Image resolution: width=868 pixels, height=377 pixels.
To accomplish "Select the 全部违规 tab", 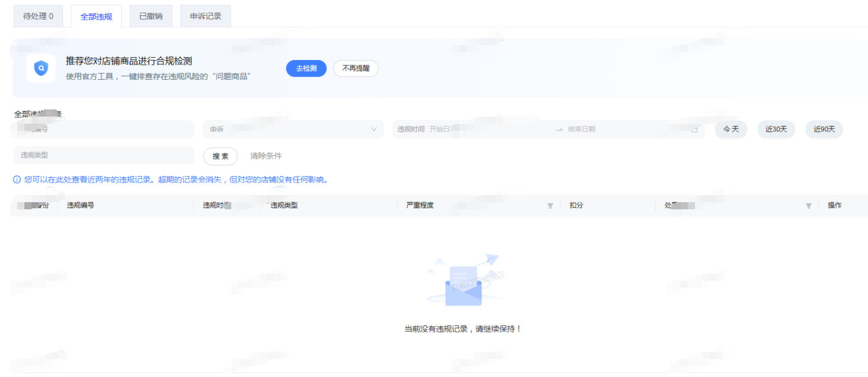I will click(96, 17).
